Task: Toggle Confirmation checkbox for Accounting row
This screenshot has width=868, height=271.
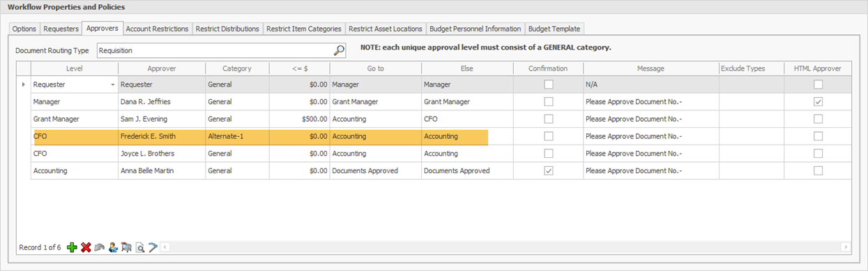Action: click(549, 170)
